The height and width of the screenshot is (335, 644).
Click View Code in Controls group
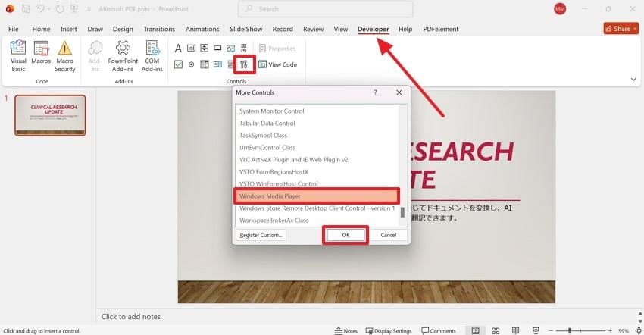pos(277,64)
